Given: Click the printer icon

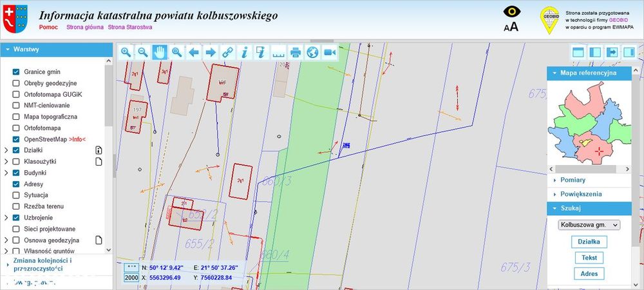Looking at the screenshot, I should [x=296, y=52].
